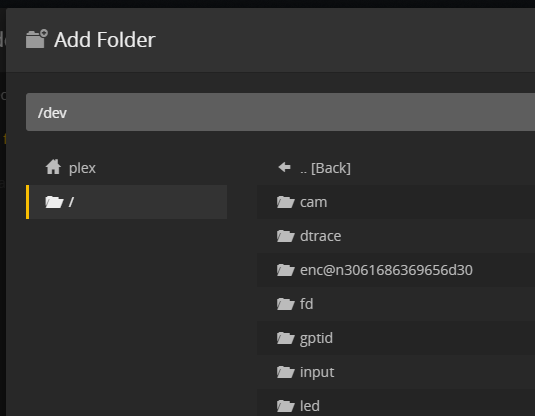Open the cam directory
This screenshot has width=535, height=416.
pyautogui.click(x=396, y=202)
